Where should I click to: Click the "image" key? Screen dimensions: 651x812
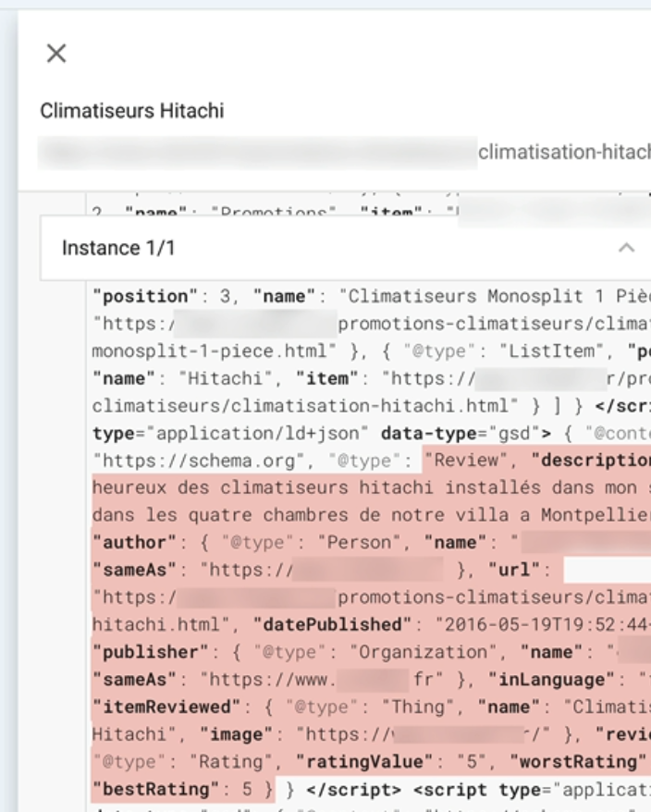pyautogui.click(x=236, y=735)
